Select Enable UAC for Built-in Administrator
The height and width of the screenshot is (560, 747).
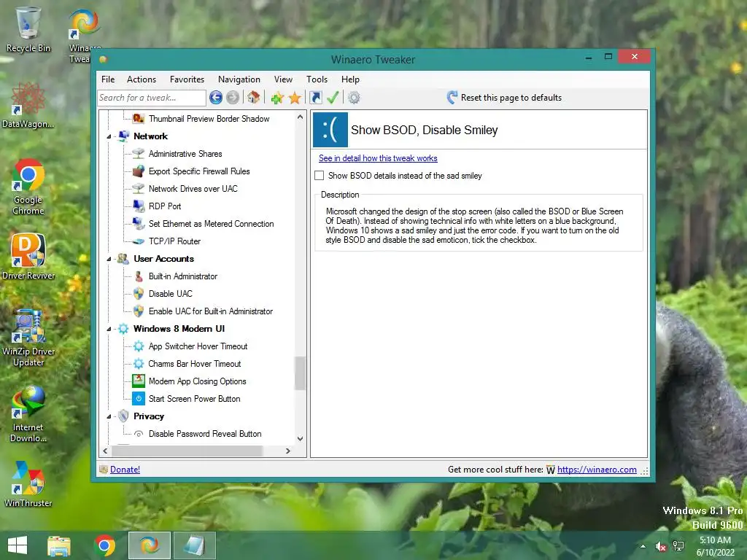(211, 311)
